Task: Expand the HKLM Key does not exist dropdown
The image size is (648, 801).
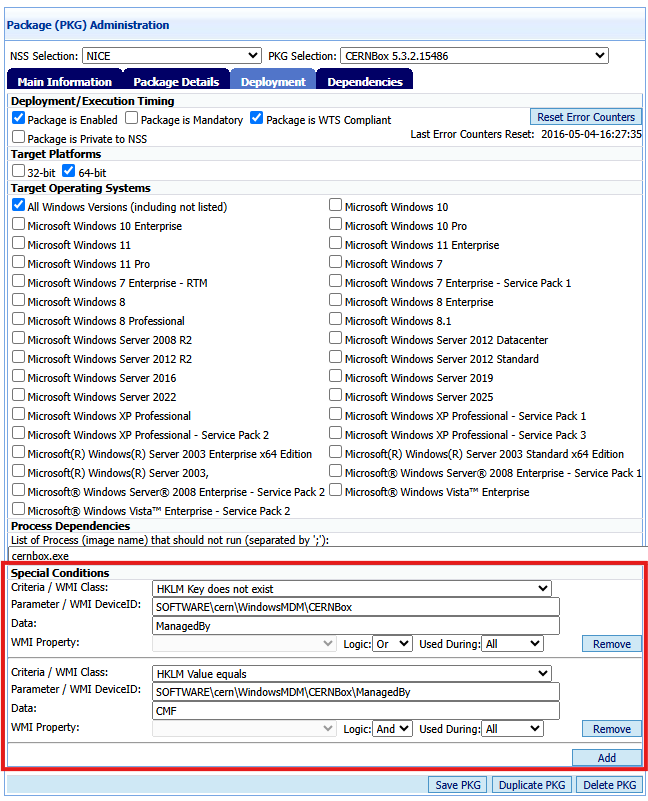Action: tap(351, 589)
